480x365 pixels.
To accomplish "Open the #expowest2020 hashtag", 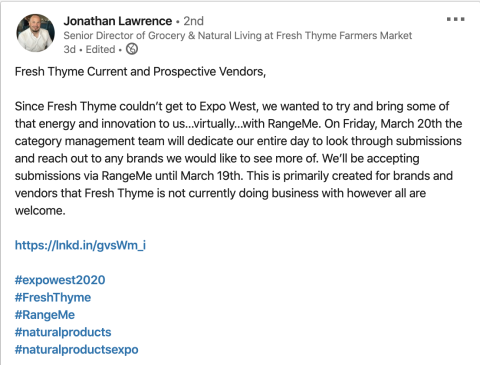I will (60, 280).
